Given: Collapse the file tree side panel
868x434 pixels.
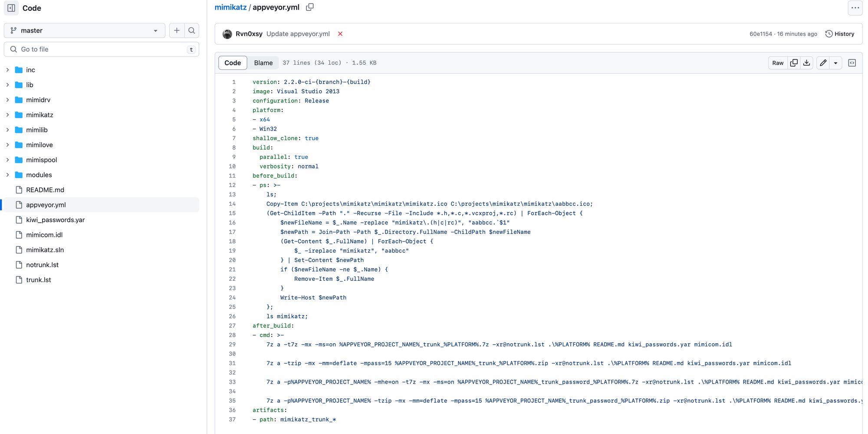Looking at the screenshot, I should pos(11,8).
